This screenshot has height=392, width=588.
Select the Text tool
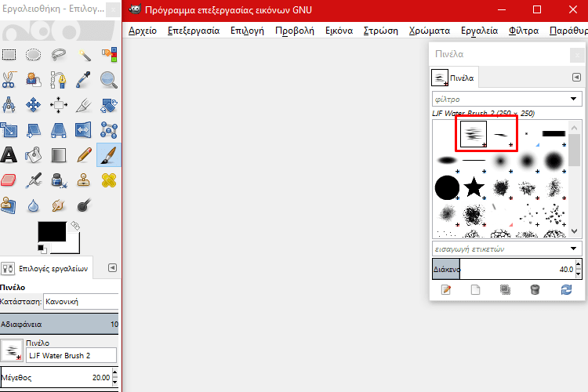[9, 155]
